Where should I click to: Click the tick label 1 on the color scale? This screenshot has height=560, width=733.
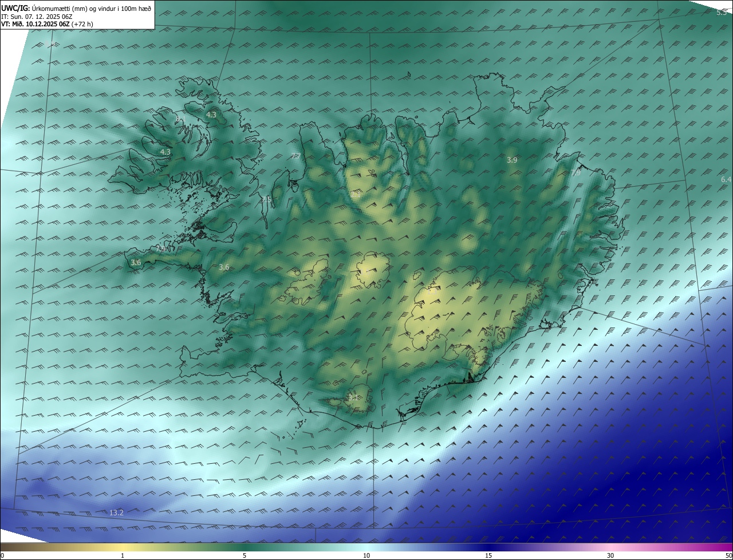123,555
